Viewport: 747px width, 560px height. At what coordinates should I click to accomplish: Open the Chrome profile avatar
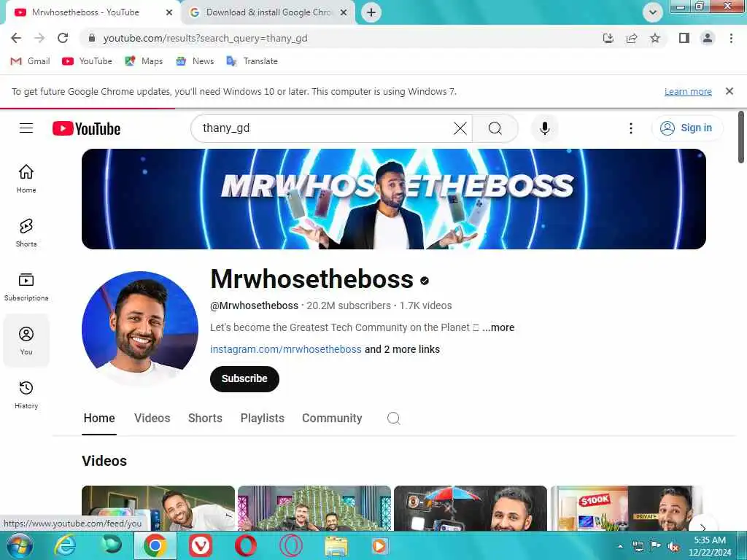click(x=708, y=38)
